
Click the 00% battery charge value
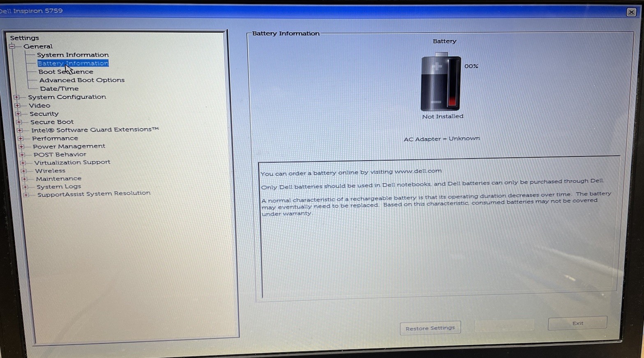(x=471, y=66)
